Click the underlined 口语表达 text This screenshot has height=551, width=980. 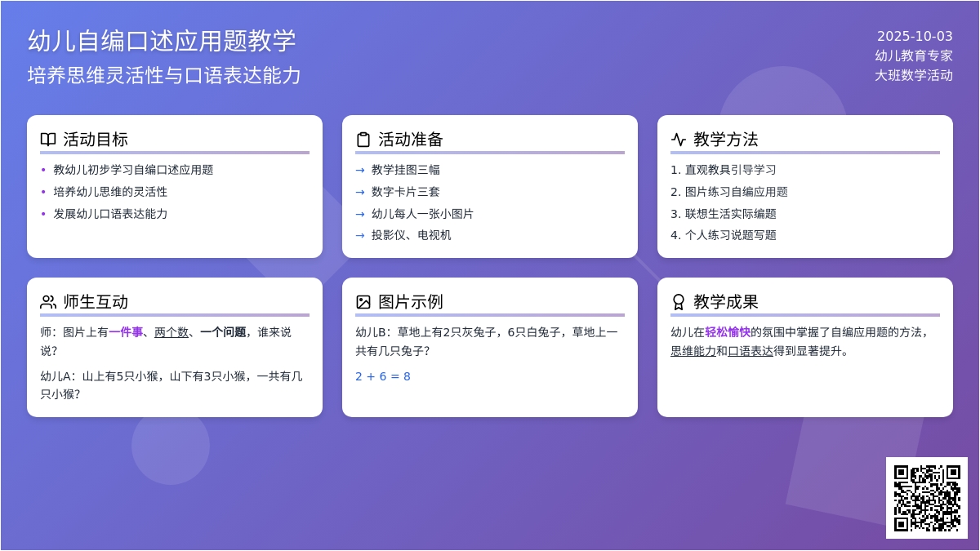click(x=751, y=351)
